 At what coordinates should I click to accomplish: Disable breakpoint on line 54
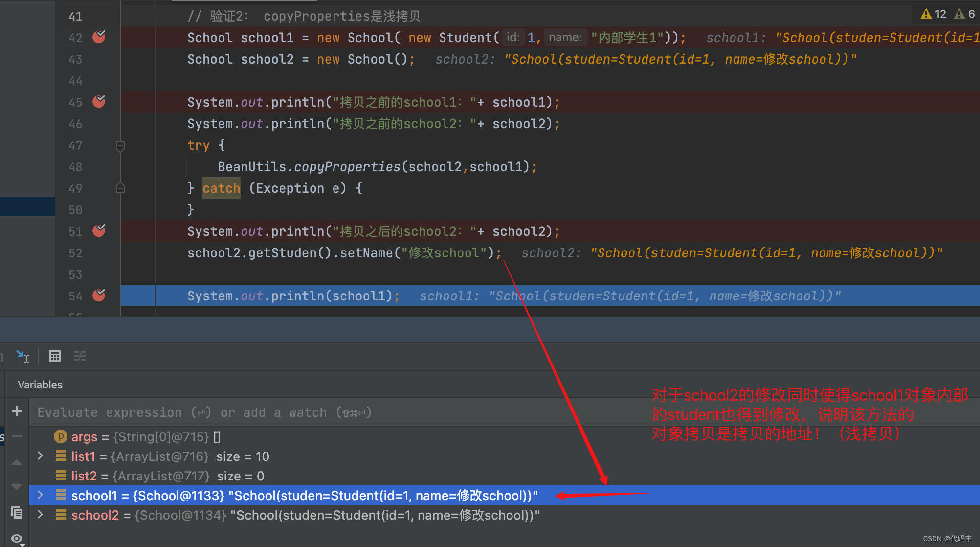pos(99,296)
